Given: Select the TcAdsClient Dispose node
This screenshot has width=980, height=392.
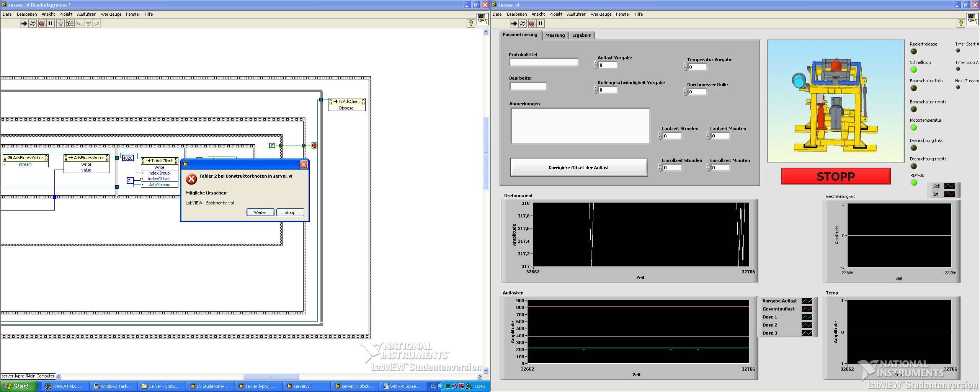Looking at the screenshot, I should tap(346, 105).
